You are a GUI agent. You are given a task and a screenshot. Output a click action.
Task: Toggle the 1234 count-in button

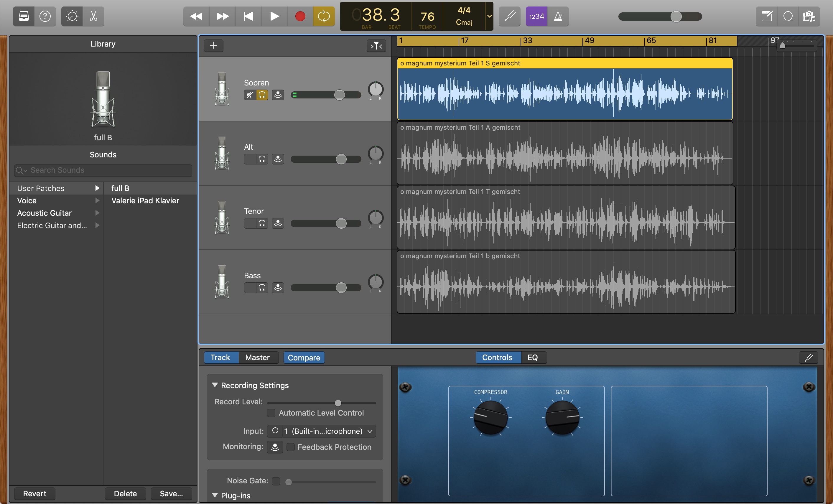click(x=536, y=16)
